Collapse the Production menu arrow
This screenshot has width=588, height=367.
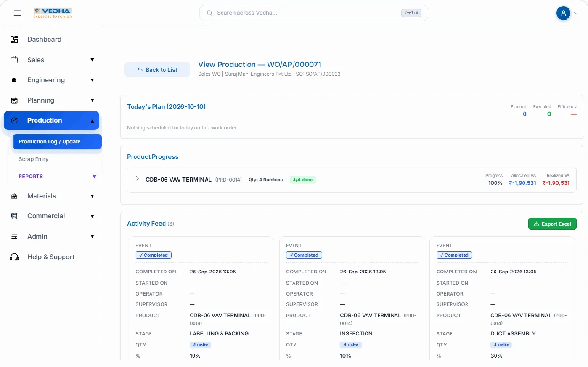pyautogui.click(x=92, y=121)
